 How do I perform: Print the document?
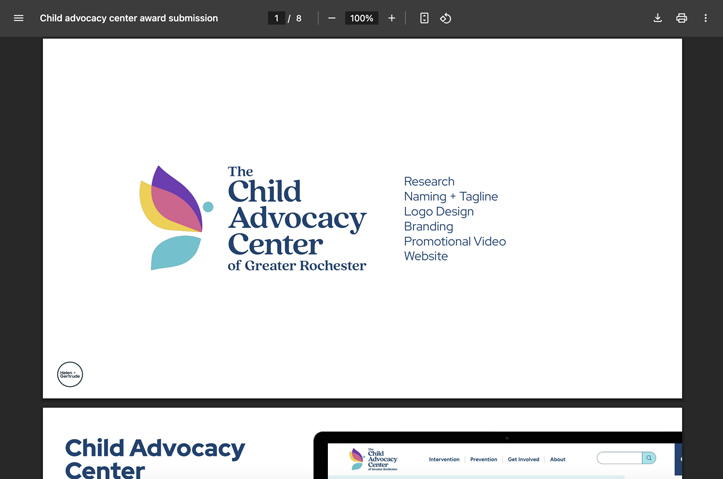tap(682, 18)
